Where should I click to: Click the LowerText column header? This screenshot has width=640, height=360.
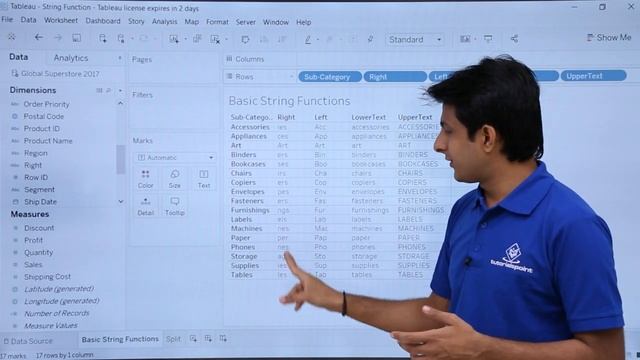pyautogui.click(x=369, y=117)
